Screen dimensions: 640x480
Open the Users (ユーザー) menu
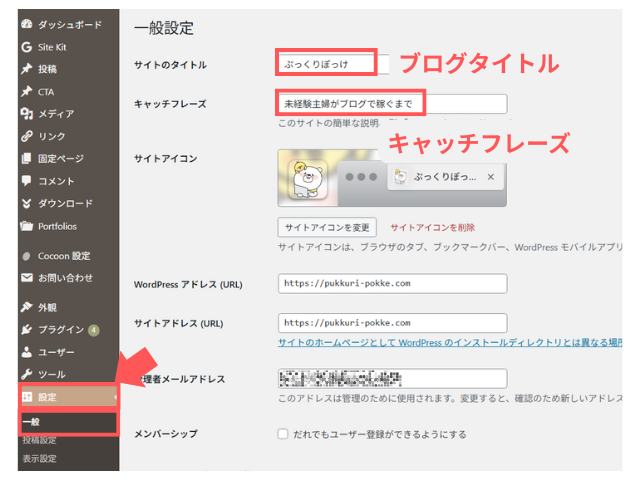pos(56,352)
